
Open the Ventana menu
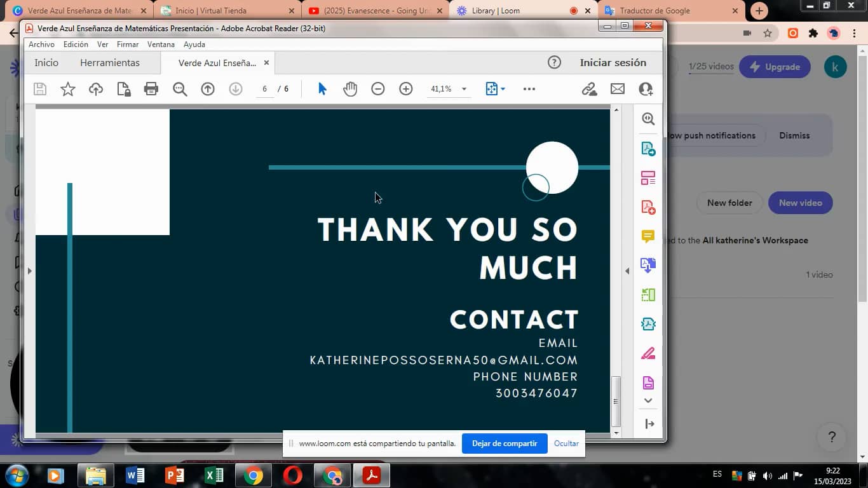tap(161, 44)
